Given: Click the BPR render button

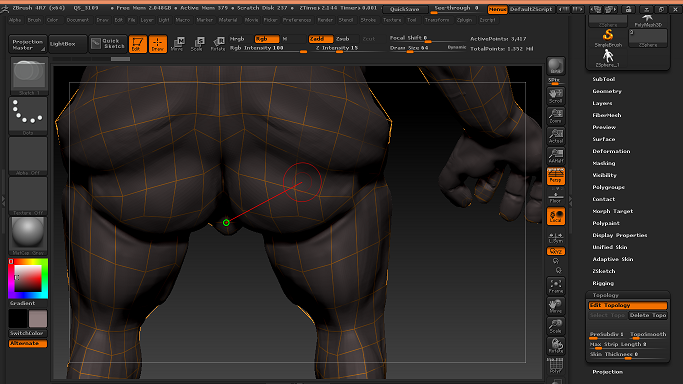Looking at the screenshot, I should click(556, 66).
